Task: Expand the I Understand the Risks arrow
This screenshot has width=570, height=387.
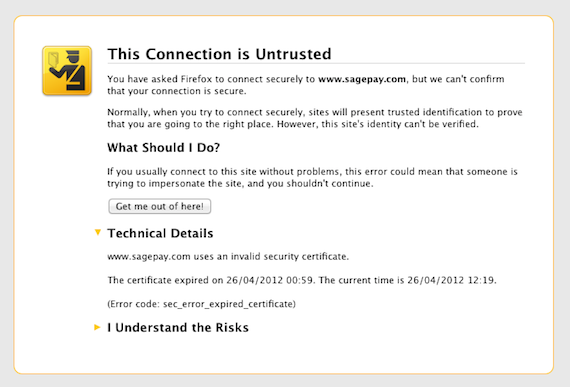Action: coord(97,327)
